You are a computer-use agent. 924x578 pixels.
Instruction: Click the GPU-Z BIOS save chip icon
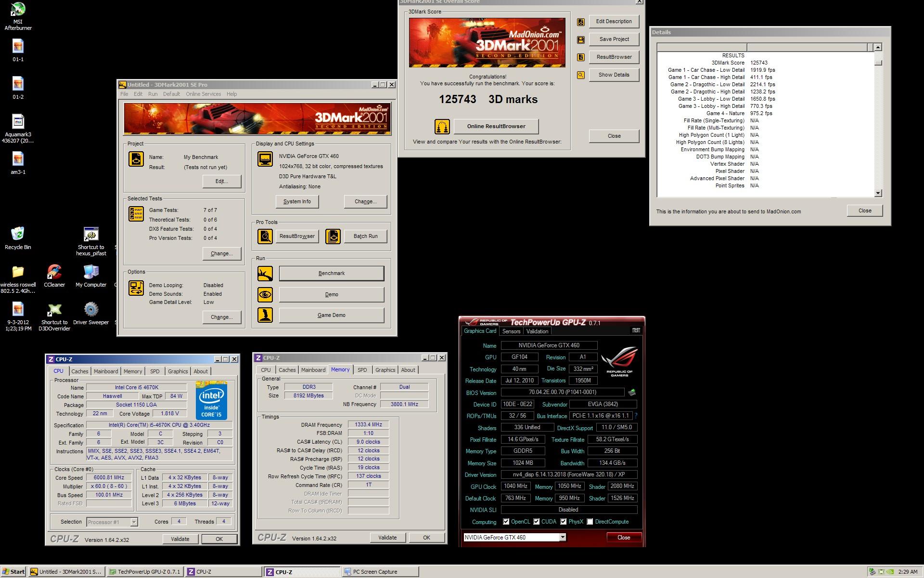coord(632,393)
